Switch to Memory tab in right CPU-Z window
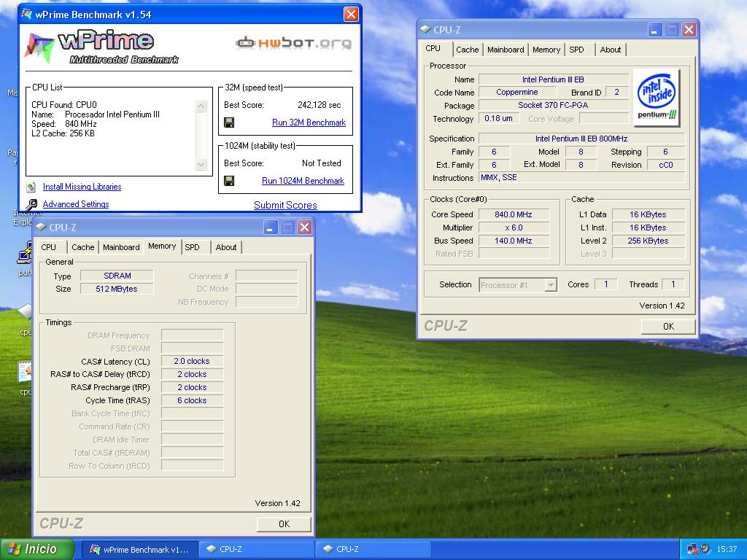747x560 pixels. pos(546,50)
